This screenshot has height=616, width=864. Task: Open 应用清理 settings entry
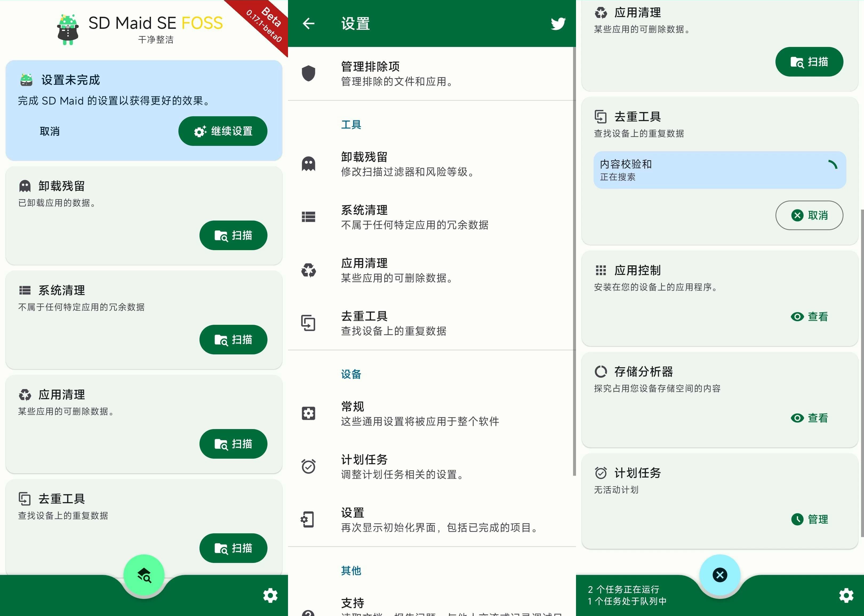(431, 270)
